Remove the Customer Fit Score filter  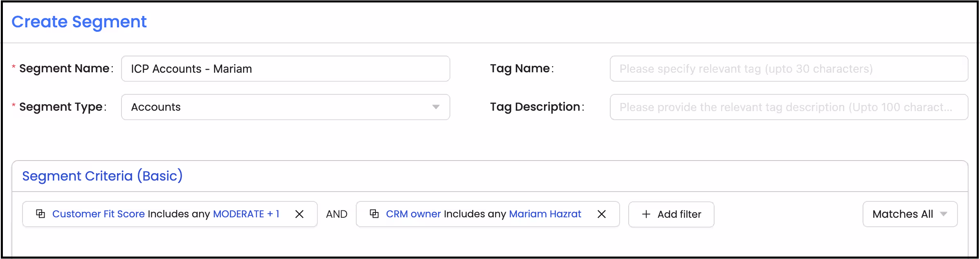tap(300, 214)
